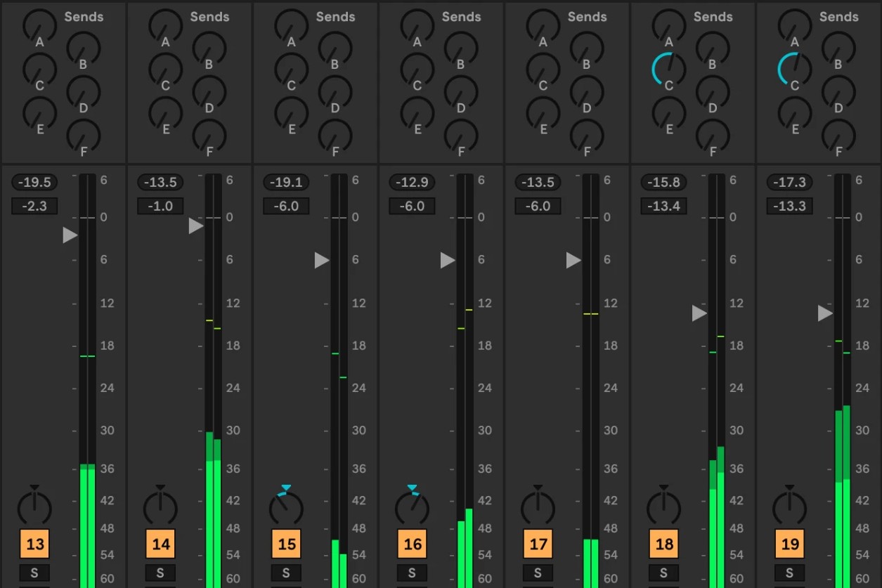Toggle track 15 activator button
The image size is (882, 588).
(x=286, y=544)
